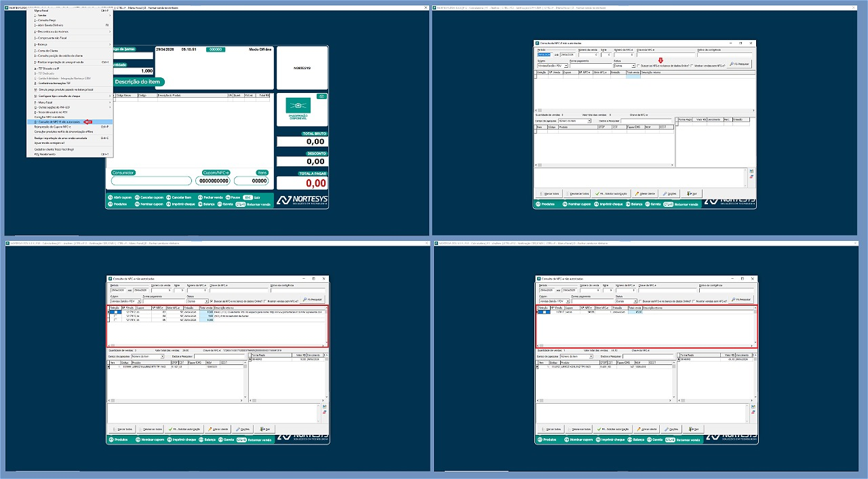868x479 pixels.
Task: Tick selection box of first sale row, bottom-left window
Action: [x=116, y=312]
